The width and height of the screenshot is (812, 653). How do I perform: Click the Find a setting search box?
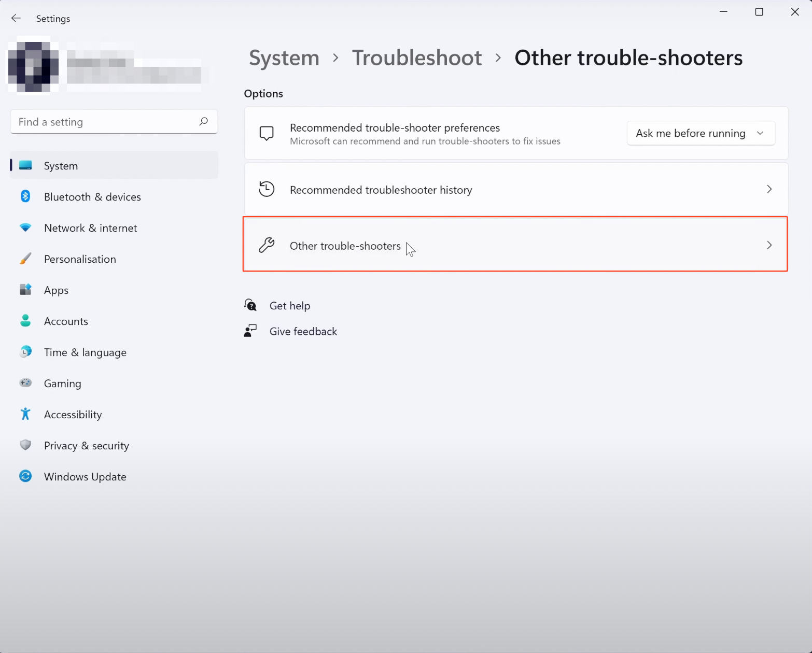point(104,122)
